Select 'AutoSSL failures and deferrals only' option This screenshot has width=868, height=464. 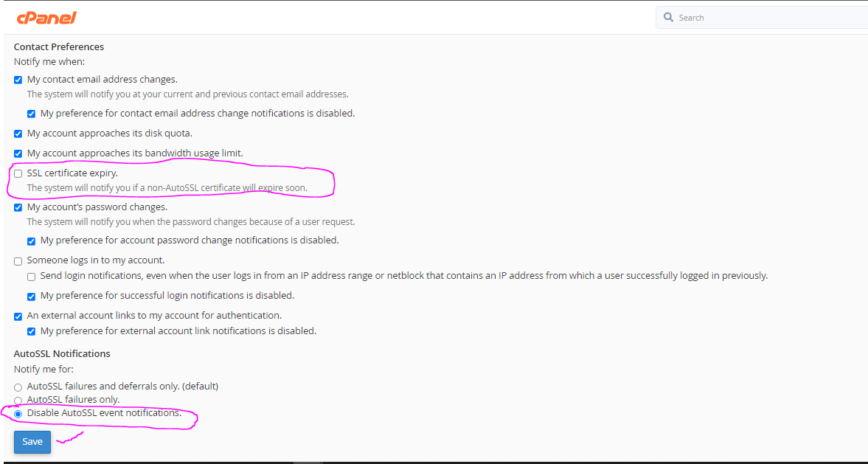(x=18, y=386)
